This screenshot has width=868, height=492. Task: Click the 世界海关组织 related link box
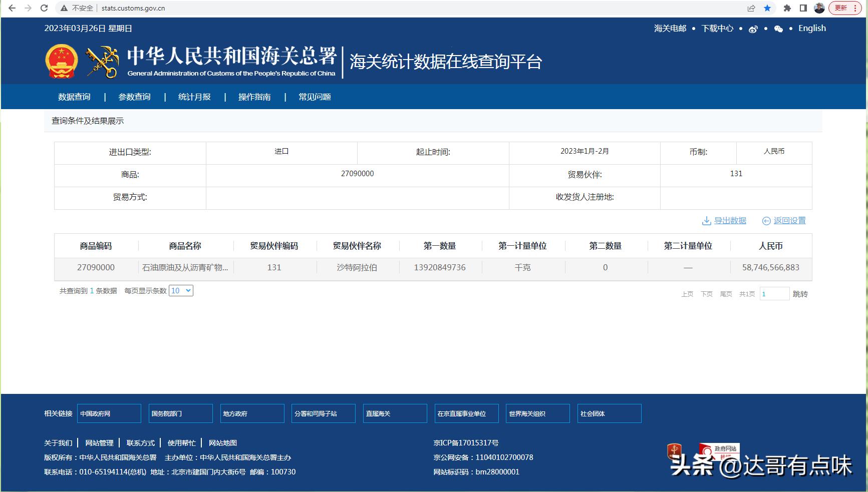(x=537, y=413)
